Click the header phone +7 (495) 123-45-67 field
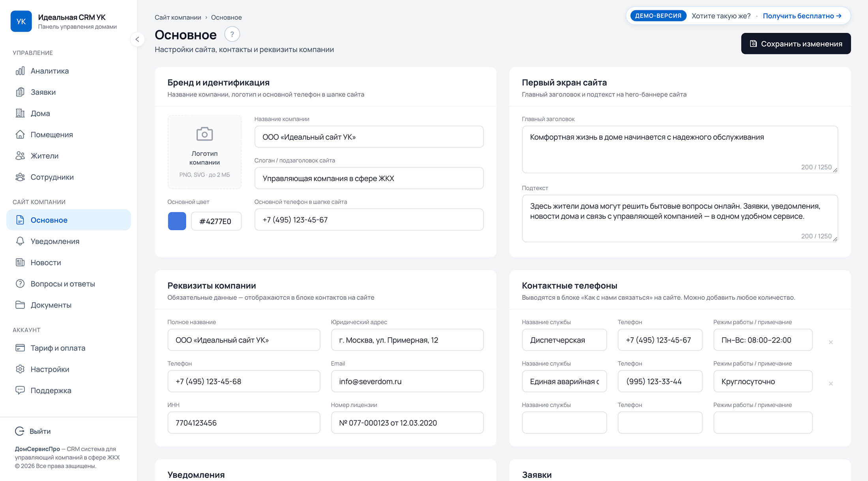The height and width of the screenshot is (481, 868). 369,220
